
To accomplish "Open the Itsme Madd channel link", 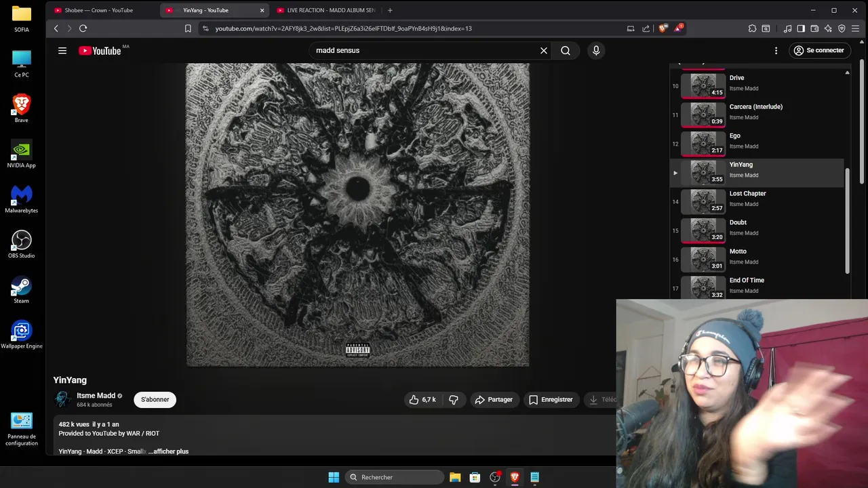I will 96,396.
